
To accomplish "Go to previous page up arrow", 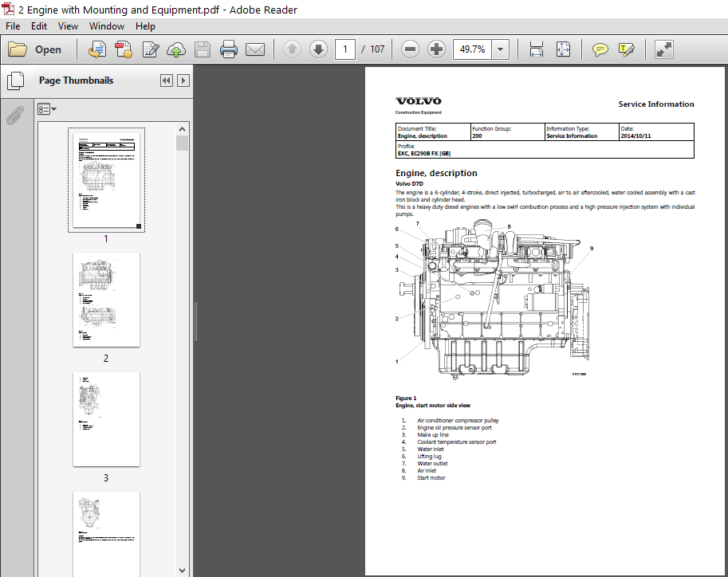I will (x=292, y=49).
